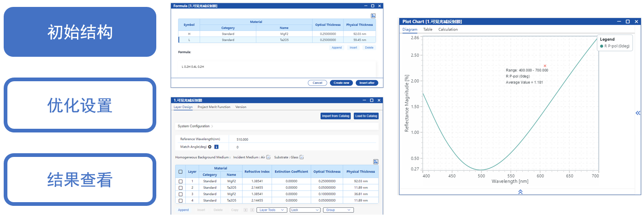644x216 pixels.
Task: Open column settings icon above layer table
Action: 376,162
